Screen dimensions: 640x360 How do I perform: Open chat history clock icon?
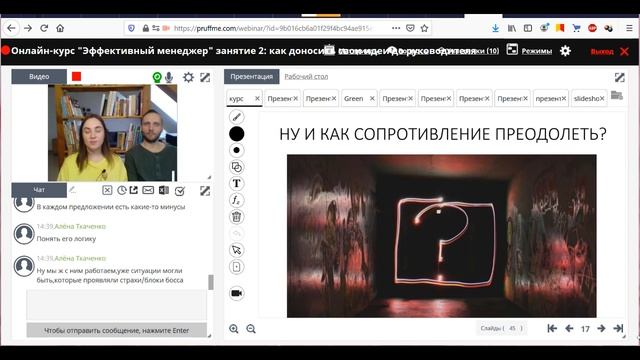click(122, 190)
